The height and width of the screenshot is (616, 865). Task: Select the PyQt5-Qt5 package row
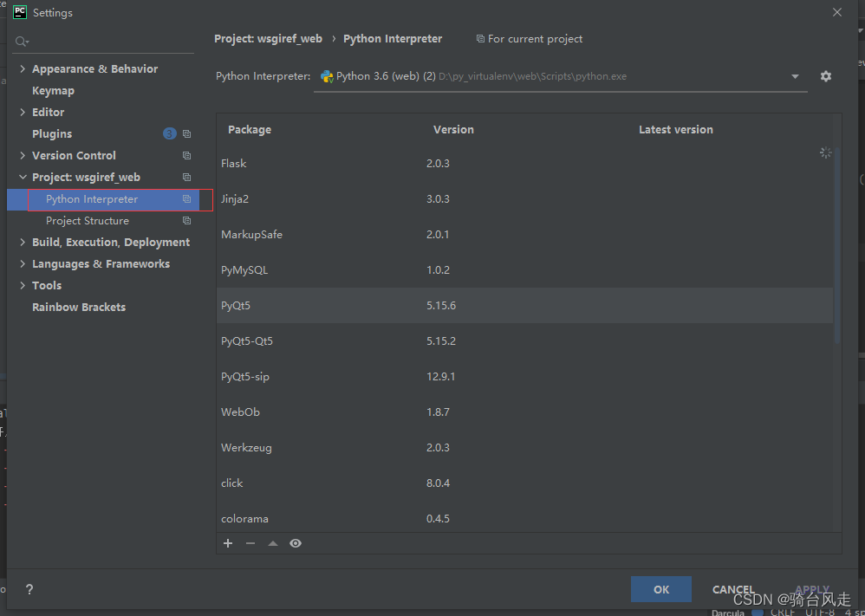(524, 340)
